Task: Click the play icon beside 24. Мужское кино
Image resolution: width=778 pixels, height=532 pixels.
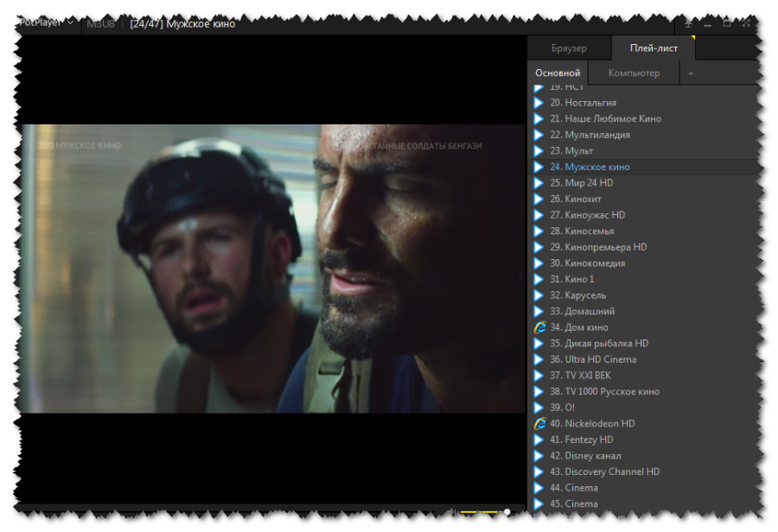Action: click(x=539, y=167)
